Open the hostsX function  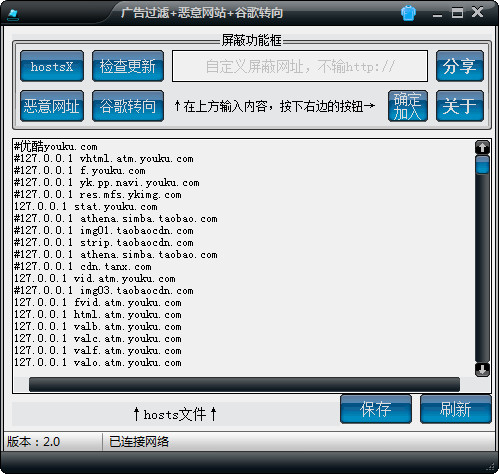coord(52,66)
